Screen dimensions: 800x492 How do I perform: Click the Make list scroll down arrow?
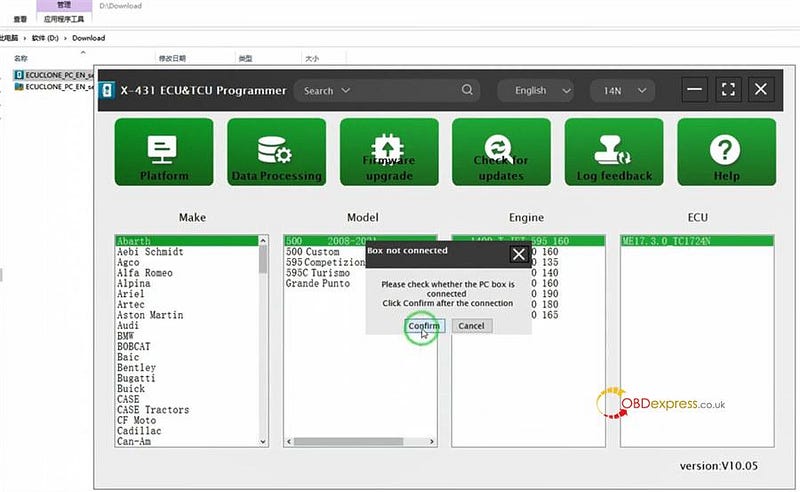pyautogui.click(x=263, y=442)
